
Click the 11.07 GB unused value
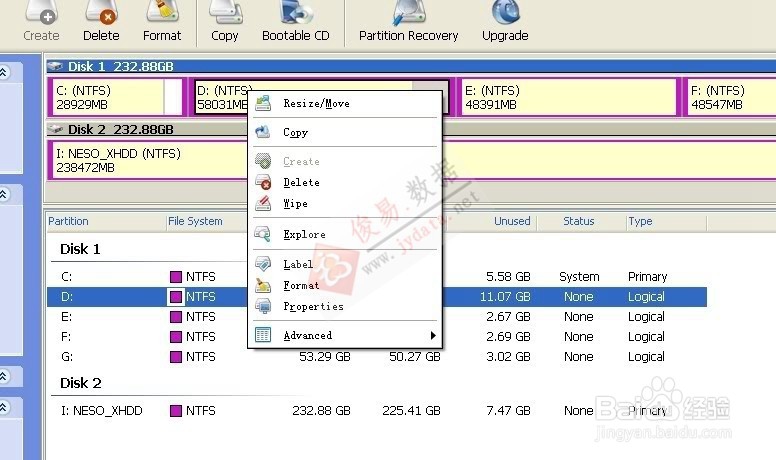(x=505, y=297)
